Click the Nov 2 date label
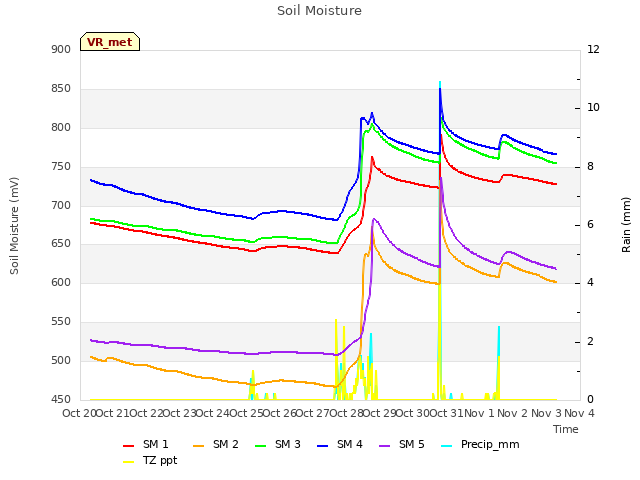Screen dimensions: 640x480 click(x=513, y=413)
